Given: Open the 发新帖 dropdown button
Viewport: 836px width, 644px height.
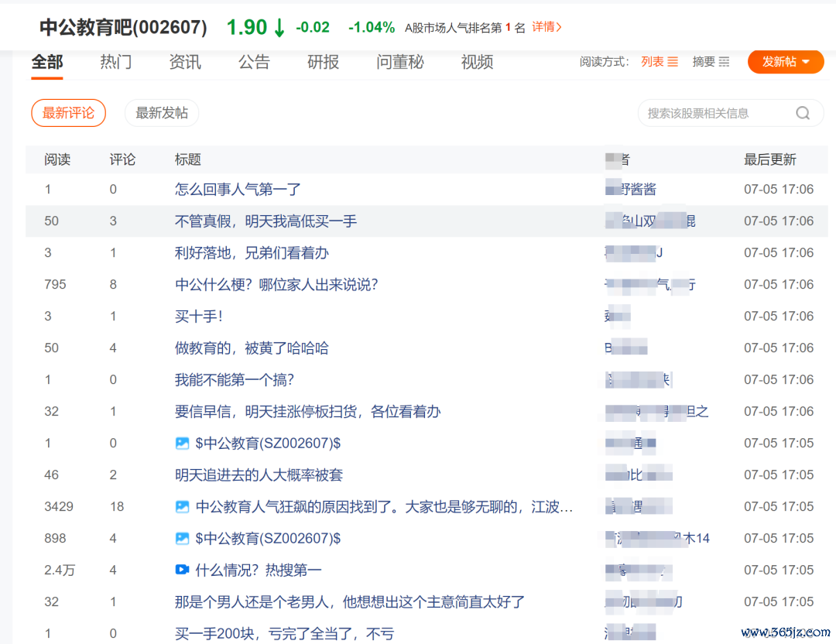Looking at the screenshot, I should pyautogui.click(x=786, y=62).
